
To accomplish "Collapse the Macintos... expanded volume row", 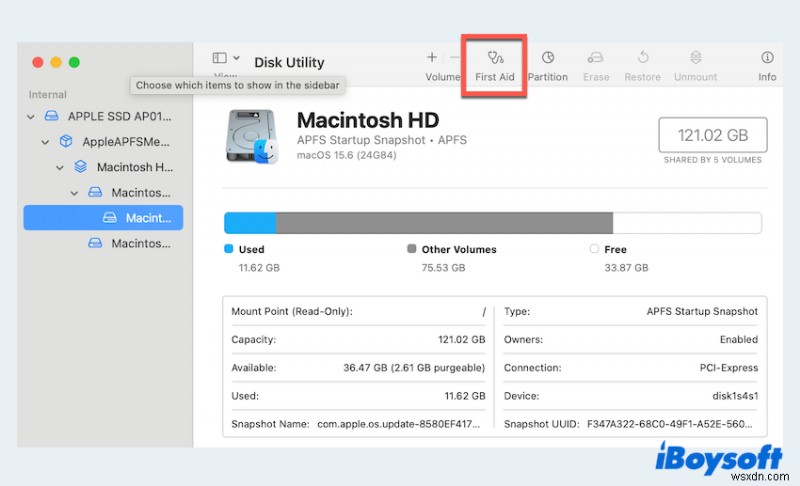I will 74,193.
